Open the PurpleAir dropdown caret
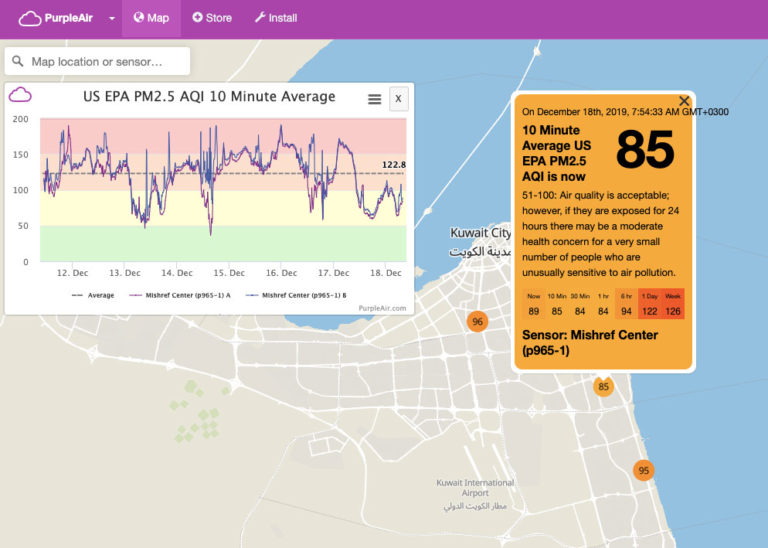 [x=112, y=19]
